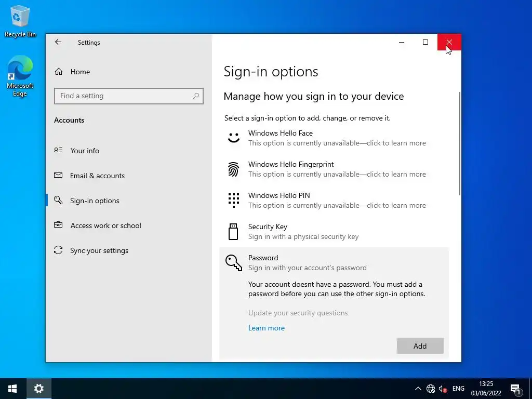Viewport: 532px width, 399px height.
Task: Click the ENG language indicator
Action: click(458, 389)
